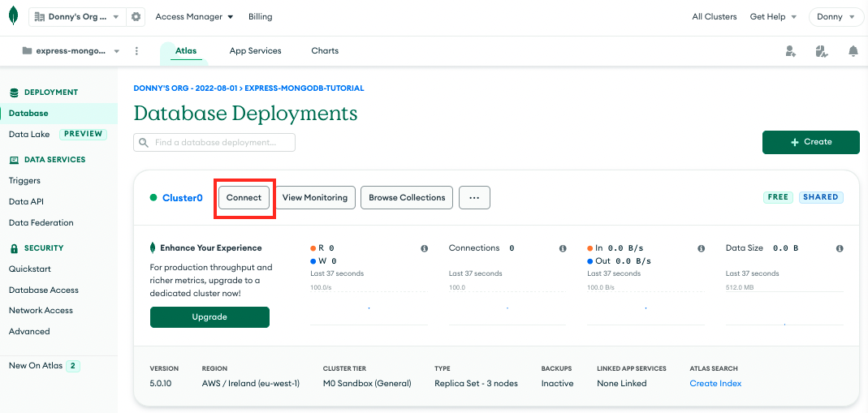
Task: Expand the Access Manager menu
Action: point(194,16)
